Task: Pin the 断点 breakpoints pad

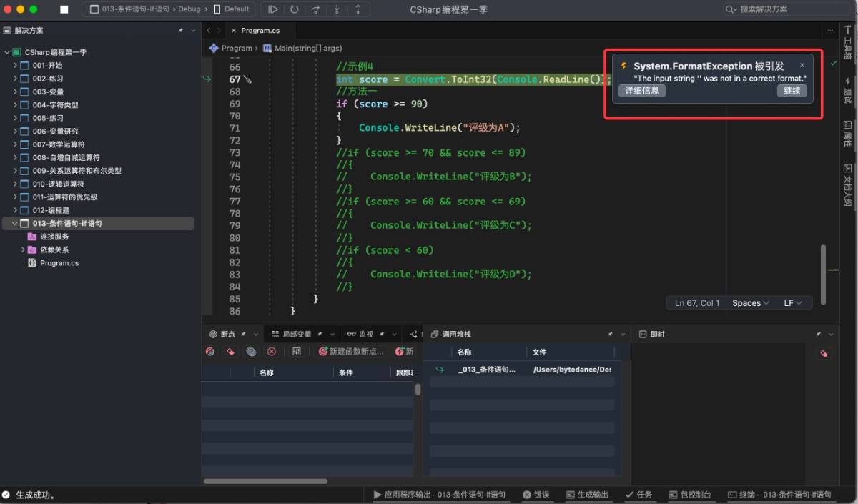Action: coord(244,334)
